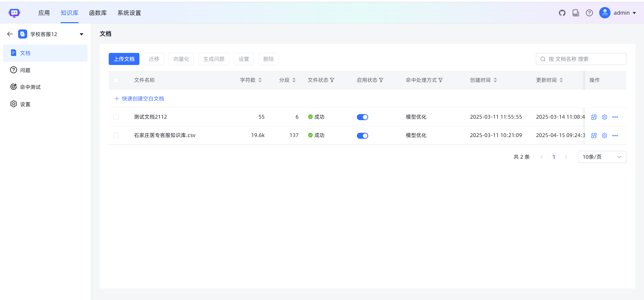Sort by 分段 column arrows
The height and width of the screenshot is (300, 644).
(294, 80)
